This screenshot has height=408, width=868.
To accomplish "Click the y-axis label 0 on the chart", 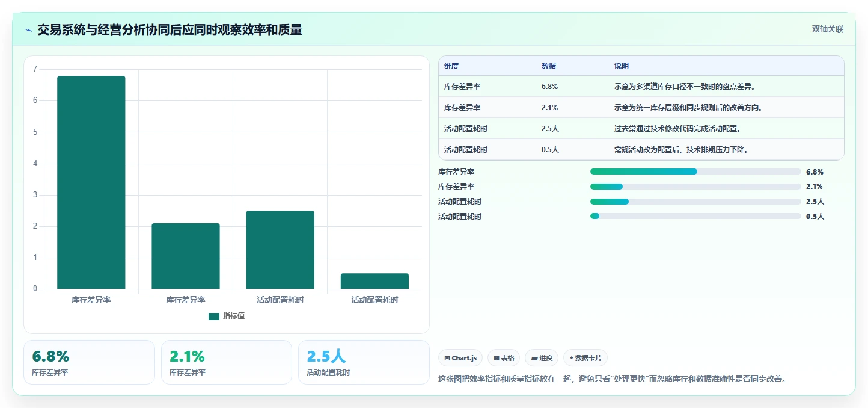I will (35, 289).
